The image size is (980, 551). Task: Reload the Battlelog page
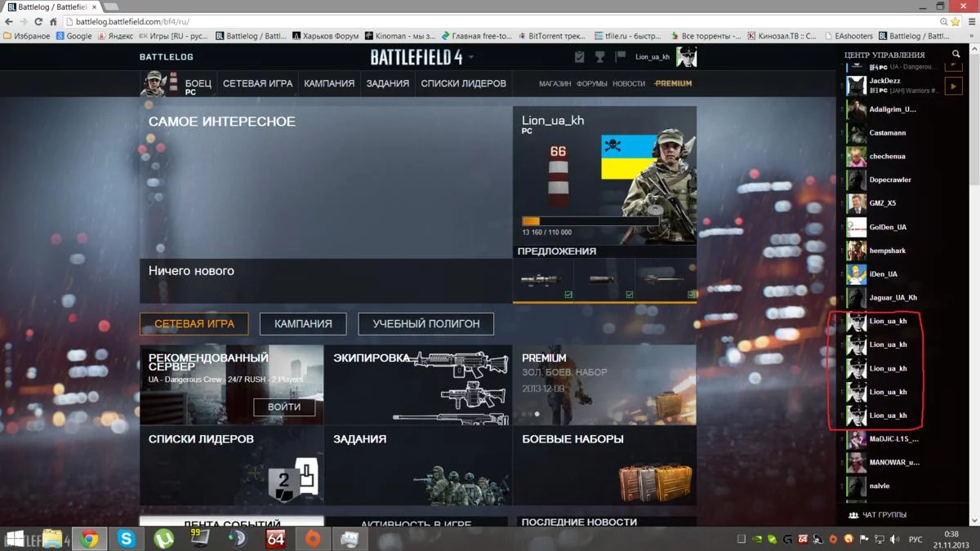pyautogui.click(x=38, y=22)
